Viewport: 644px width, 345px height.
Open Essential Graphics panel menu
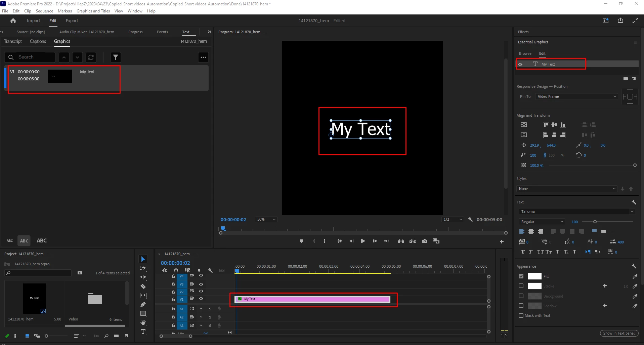(635, 42)
